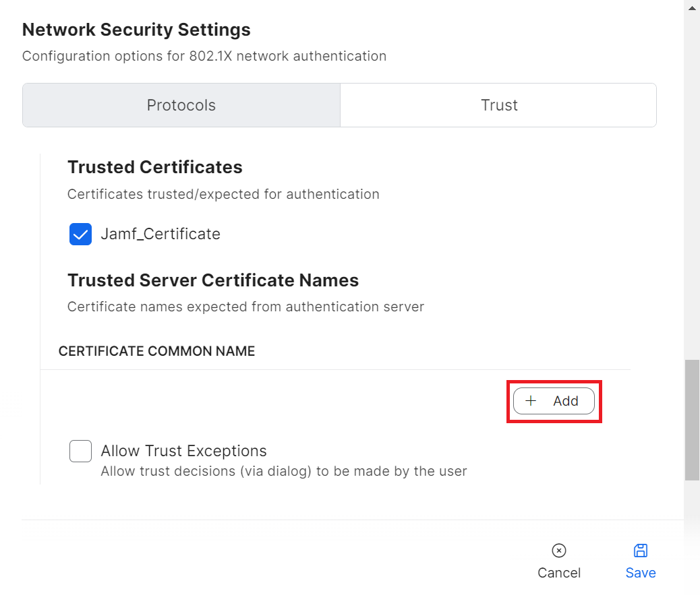Click the Allow Trust Exceptions label
Screen dimensions: 700x595
(183, 451)
